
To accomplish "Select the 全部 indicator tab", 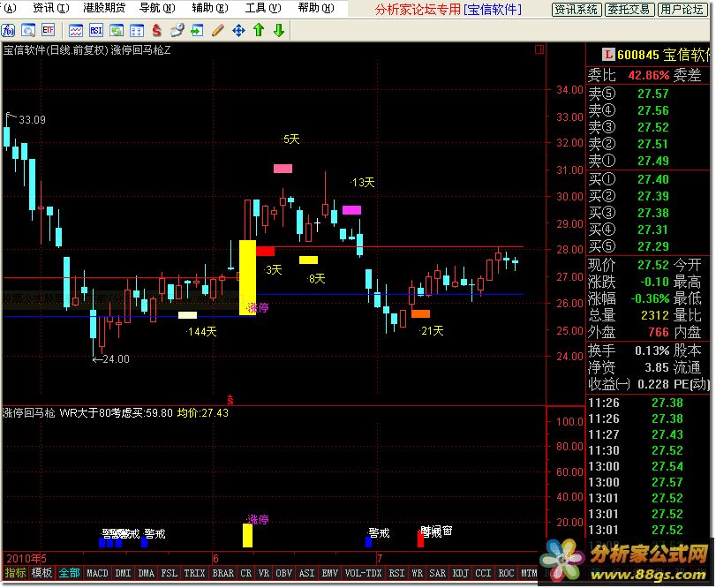I will tap(70, 572).
